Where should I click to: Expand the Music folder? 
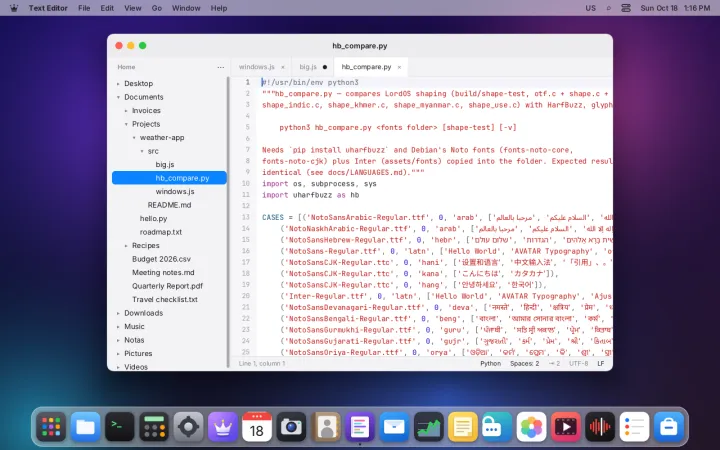pyautogui.click(x=118, y=326)
